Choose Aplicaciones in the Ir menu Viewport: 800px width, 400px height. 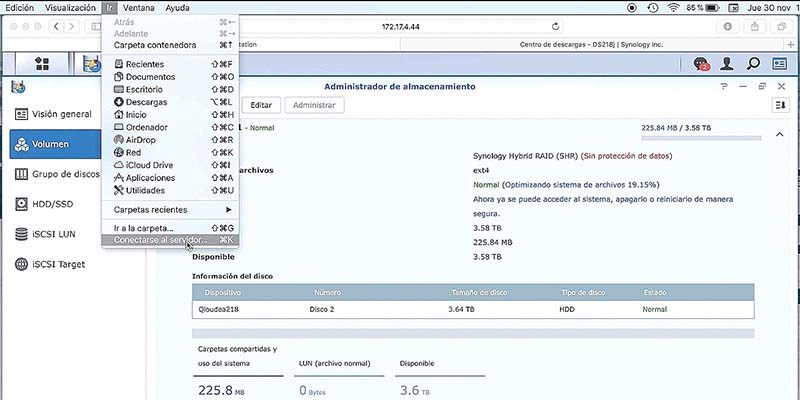170,178
